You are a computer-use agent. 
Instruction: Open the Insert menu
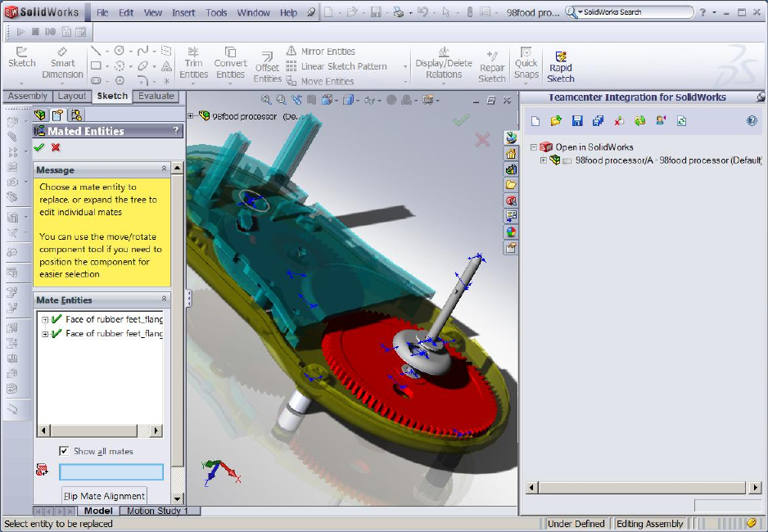pyautogui.click(x=183, y=13)
